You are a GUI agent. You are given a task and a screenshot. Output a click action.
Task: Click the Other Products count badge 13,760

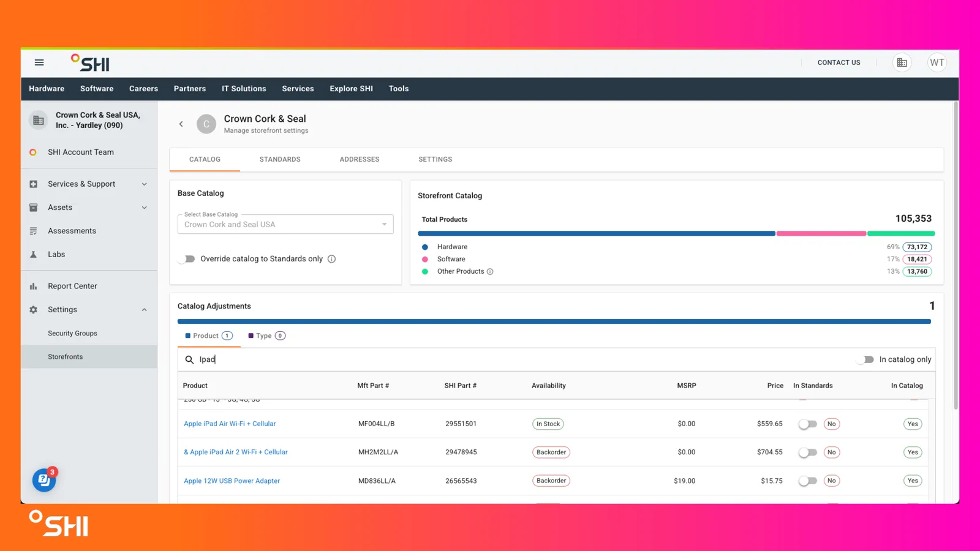pyautogui.click(x=917, y=272)
